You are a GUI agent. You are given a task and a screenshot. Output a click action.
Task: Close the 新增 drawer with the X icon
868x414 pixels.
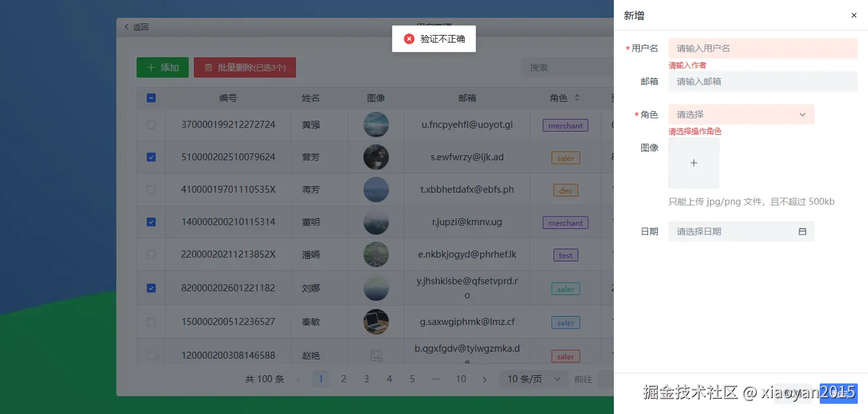click(853, 15)
